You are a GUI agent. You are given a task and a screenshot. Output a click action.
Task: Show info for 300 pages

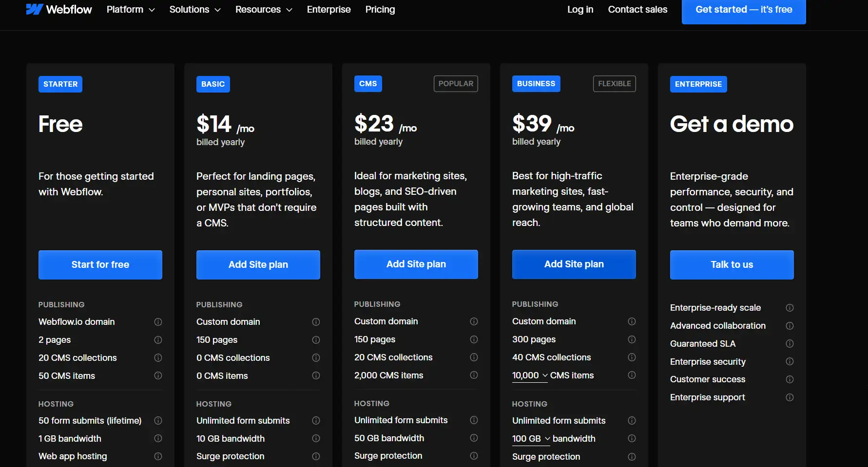point(632,339)
